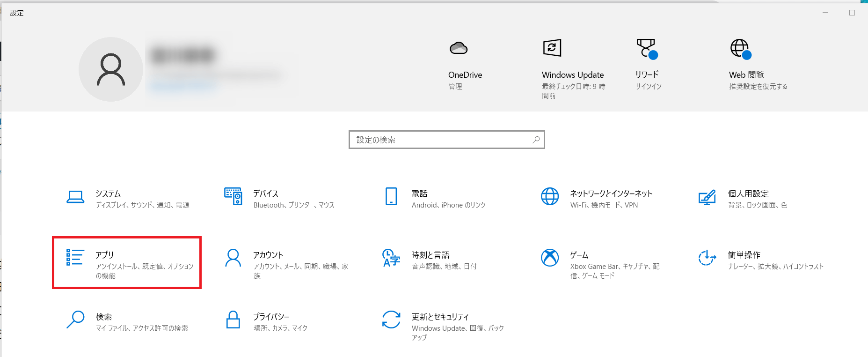Click the リワード trophy icon
868x357 pixels.
click(647, 49)
